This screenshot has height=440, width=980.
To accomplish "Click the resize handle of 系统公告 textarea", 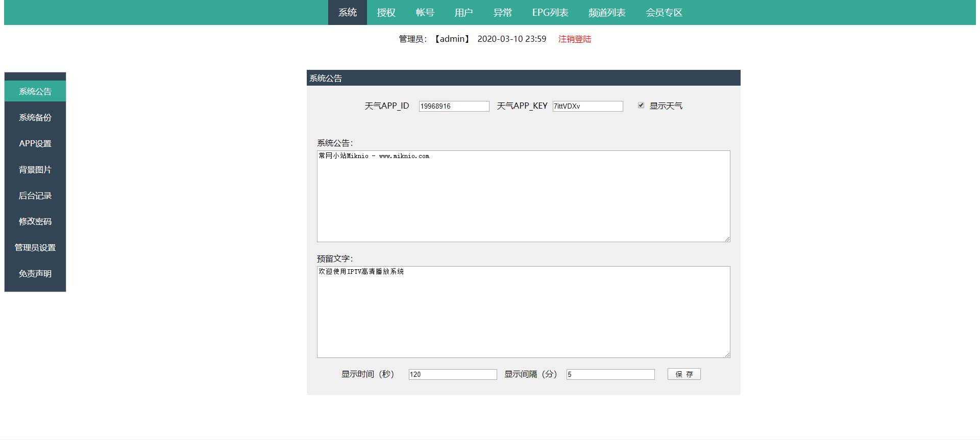I will (727, 239).
